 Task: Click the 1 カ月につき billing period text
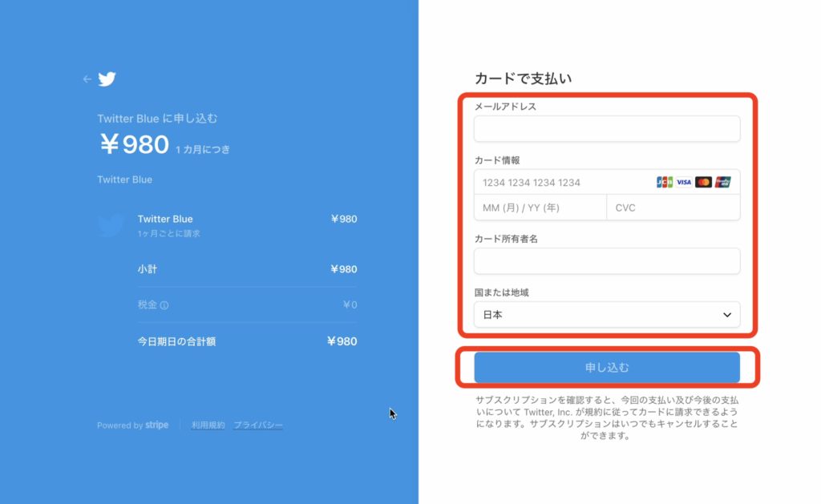(203, 150)
